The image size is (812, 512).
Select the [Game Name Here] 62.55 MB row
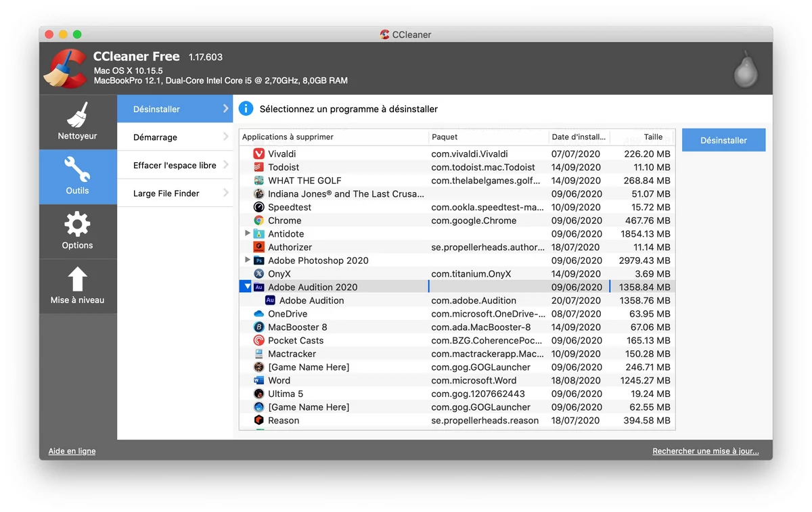pos(457,407)
